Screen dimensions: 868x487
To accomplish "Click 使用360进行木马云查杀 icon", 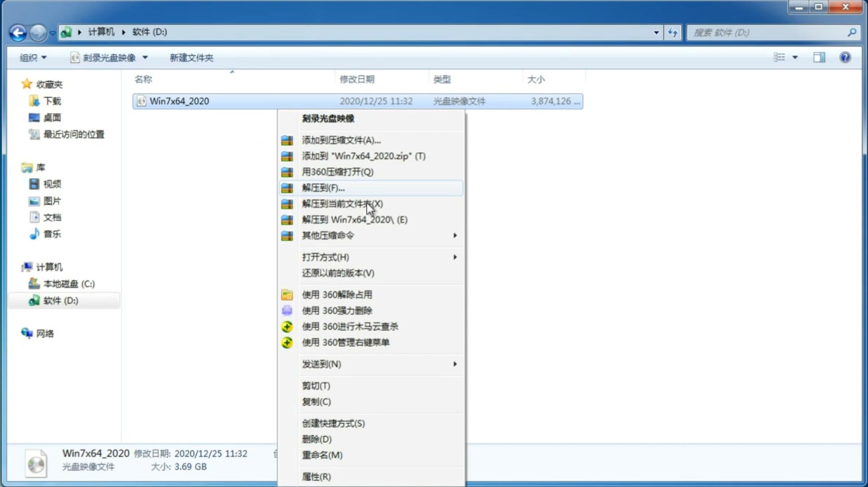I will pos(287,326).
